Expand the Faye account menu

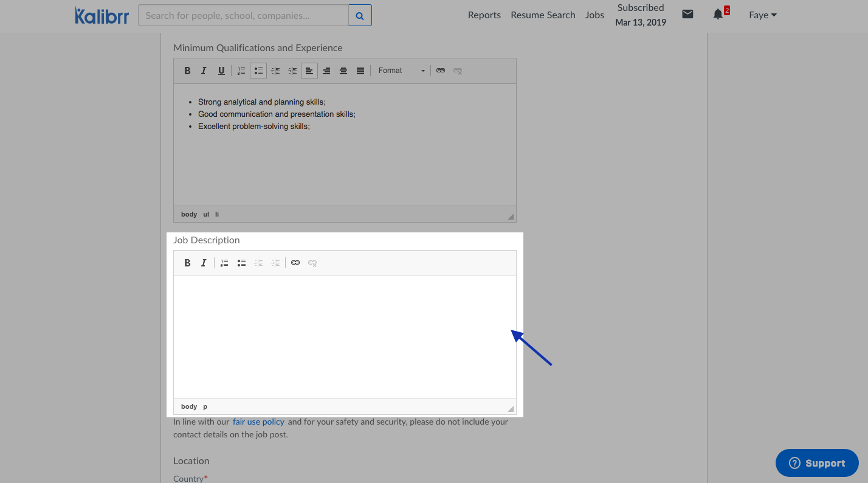coord(763,15)
